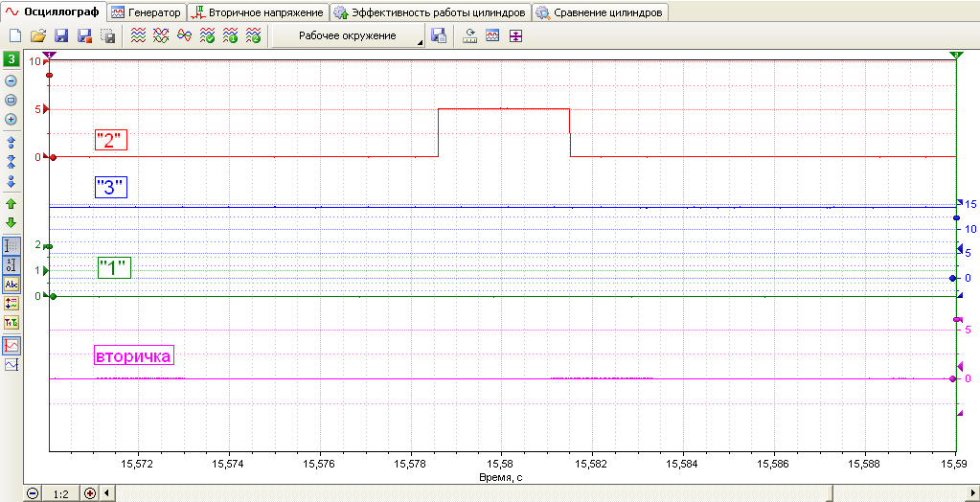
Task: Click floppy icon with red square
Action: coord(84,35)
